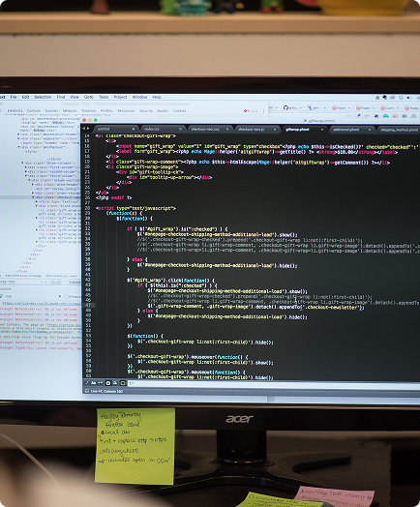
Task: Close the untitled tab in Sublime
Action: click(x=134, y=129)
